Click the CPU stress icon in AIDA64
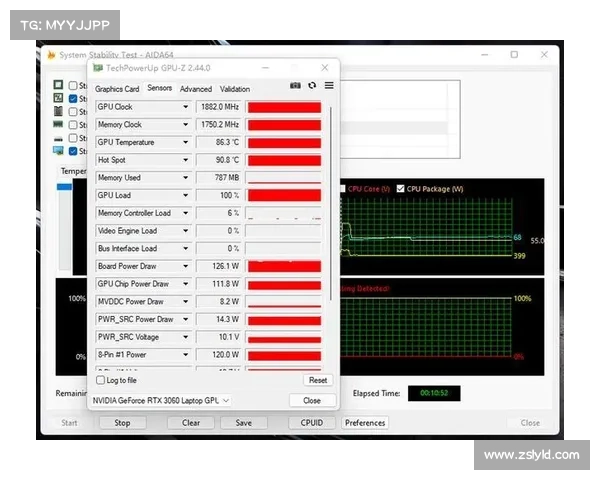This screenshot has width=600, height=480. [x=58, y=85]
